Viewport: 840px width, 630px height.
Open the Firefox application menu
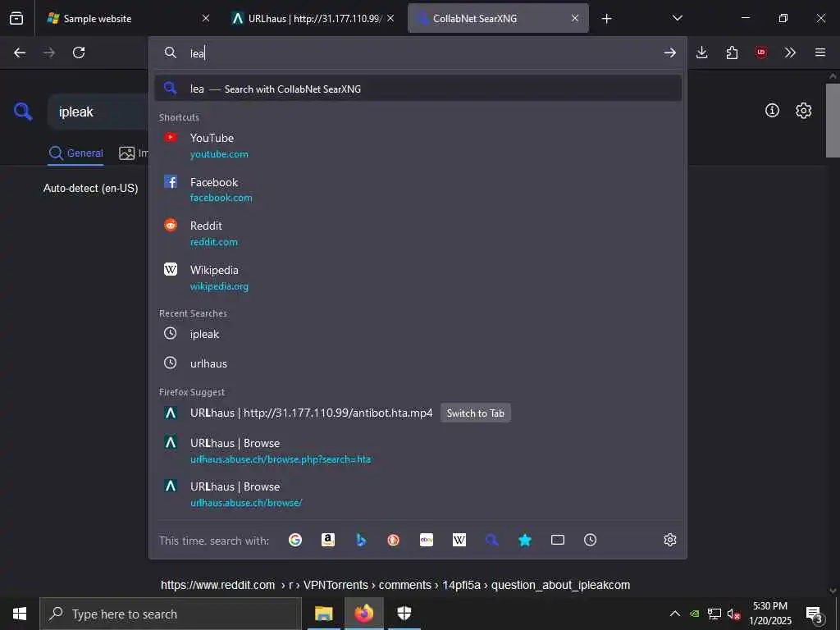[820, 52]
